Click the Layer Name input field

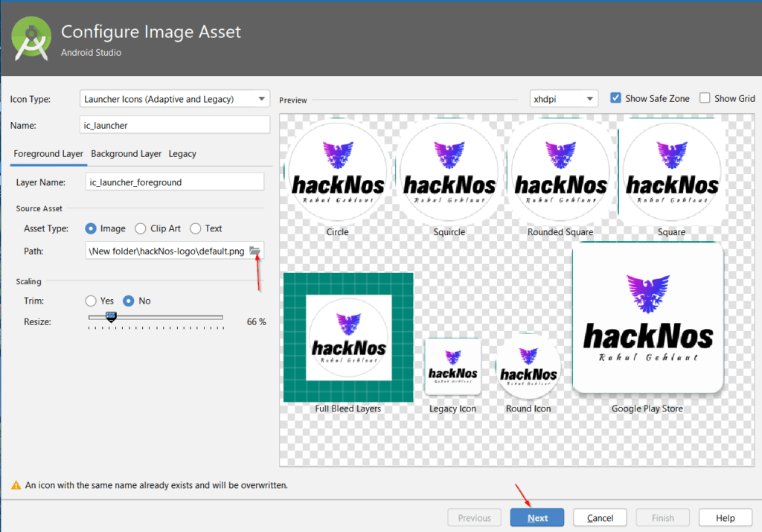[174, 182]
